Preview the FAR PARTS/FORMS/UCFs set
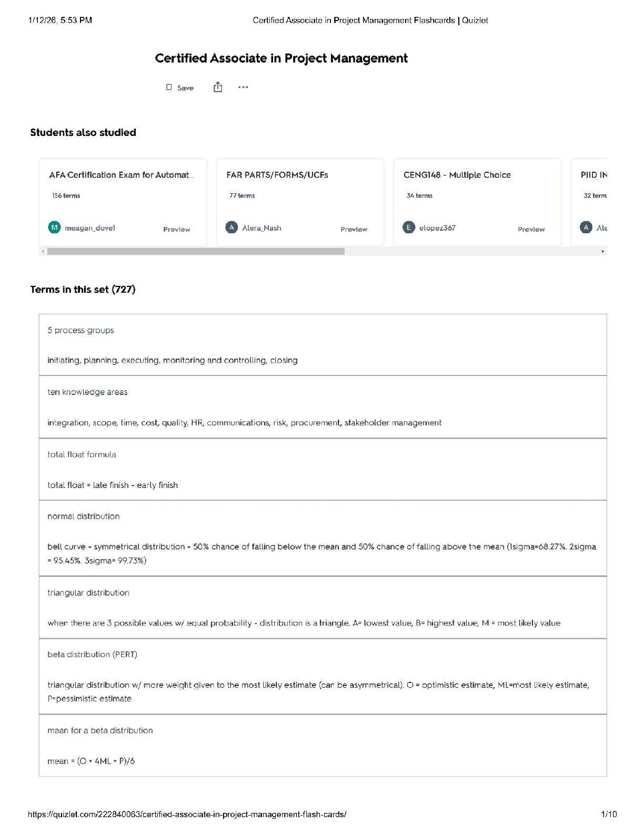 tap(354, 229)
